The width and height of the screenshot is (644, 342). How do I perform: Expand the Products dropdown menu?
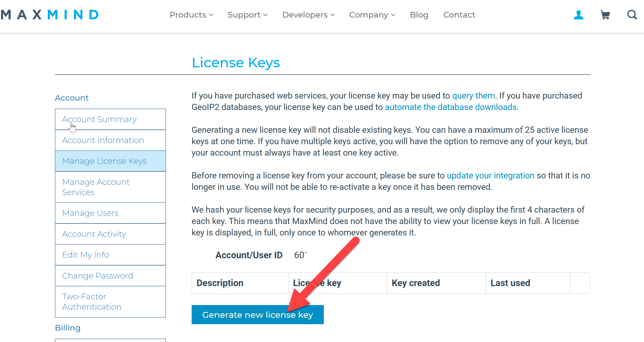191,15
